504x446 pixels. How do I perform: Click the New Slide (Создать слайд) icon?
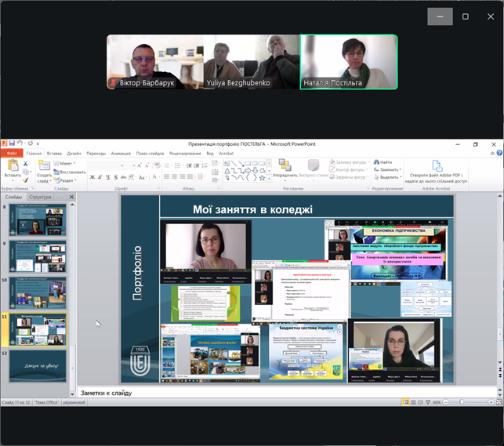44,165
